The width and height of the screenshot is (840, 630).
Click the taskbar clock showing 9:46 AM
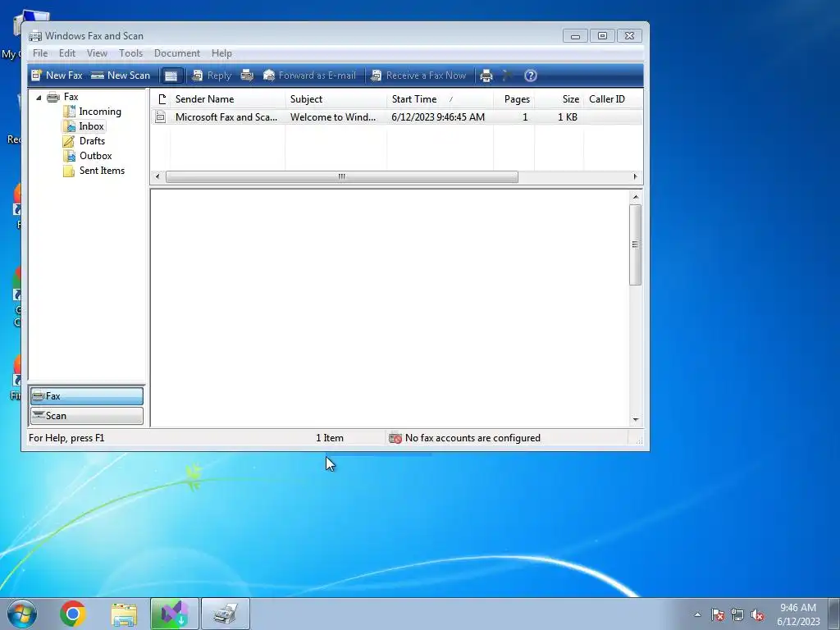coord(798,614)
